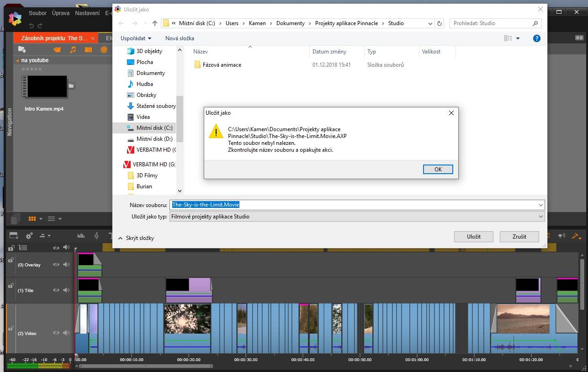Viewport: 588px width, 372px height.
Task: Hide the Title track video
Action: [56, 290]
